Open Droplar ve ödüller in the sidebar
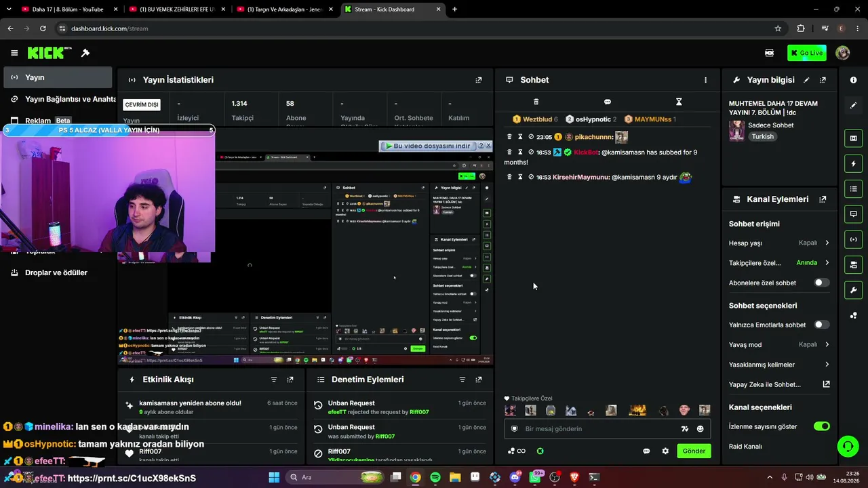This screenshot has width=868, height=488. click(58, 272)
